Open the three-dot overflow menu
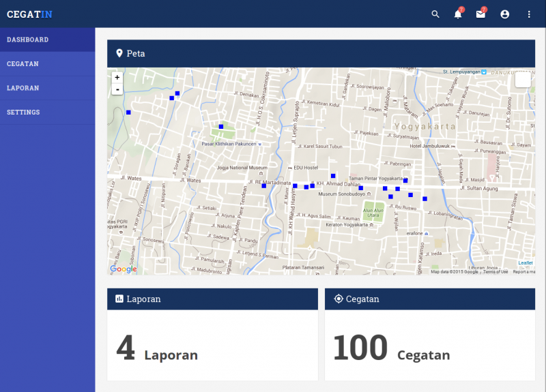 (529, 14)
